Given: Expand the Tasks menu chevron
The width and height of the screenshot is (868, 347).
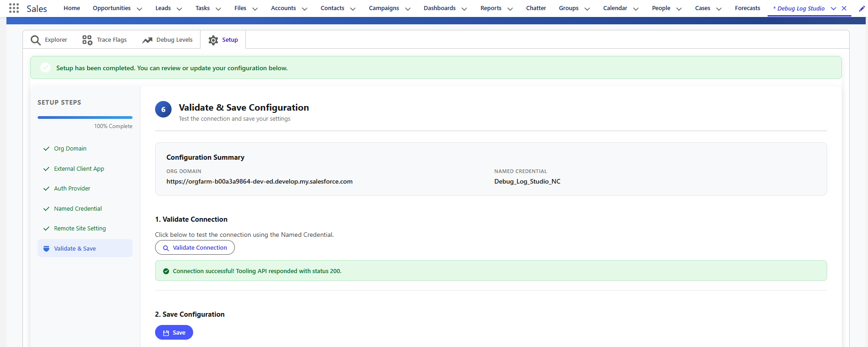Looking at the screenshot, I should click(218, 9).
